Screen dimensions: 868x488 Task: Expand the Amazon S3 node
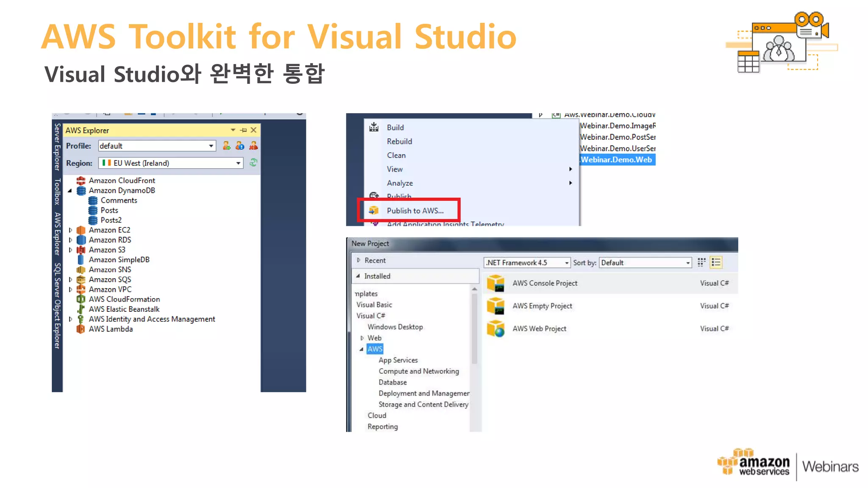click(x=70, y=250)
